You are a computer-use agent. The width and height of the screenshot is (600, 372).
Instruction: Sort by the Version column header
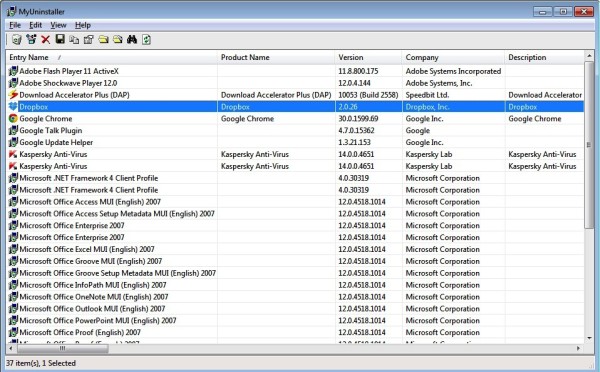click(x=368, y=57)
